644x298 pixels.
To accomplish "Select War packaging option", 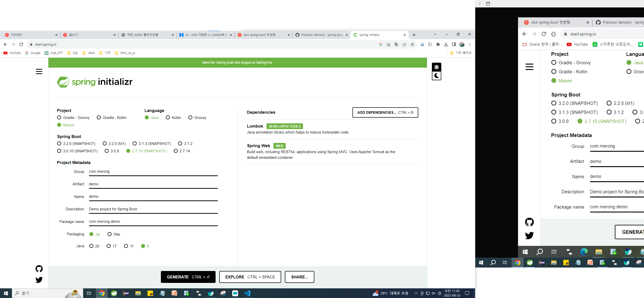I will [x=109, y=234].
